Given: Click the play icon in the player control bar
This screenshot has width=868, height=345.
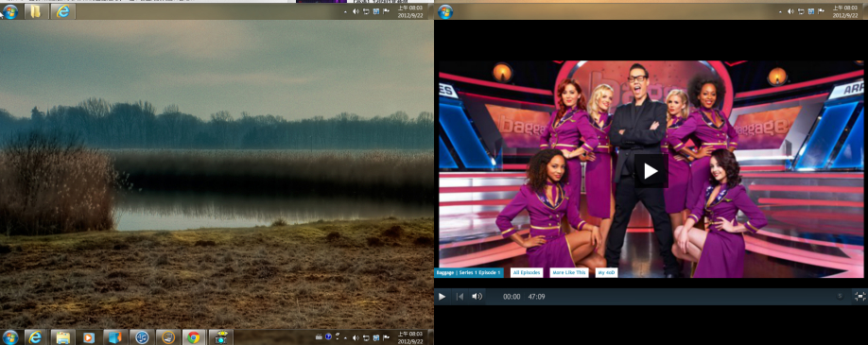Looking at the screenshot, I should pos(442,297).
